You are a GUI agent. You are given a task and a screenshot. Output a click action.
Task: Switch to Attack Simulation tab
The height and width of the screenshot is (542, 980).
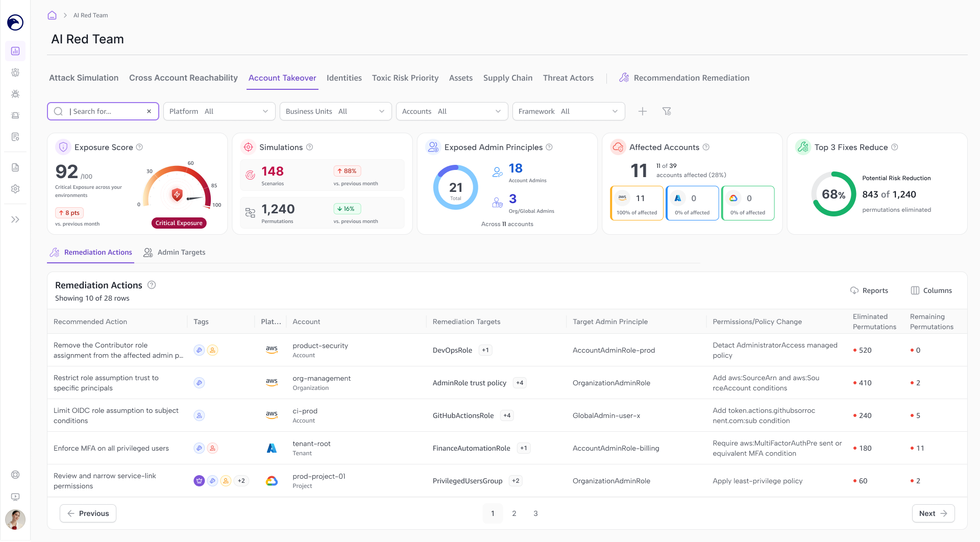[x=84, y=78]
